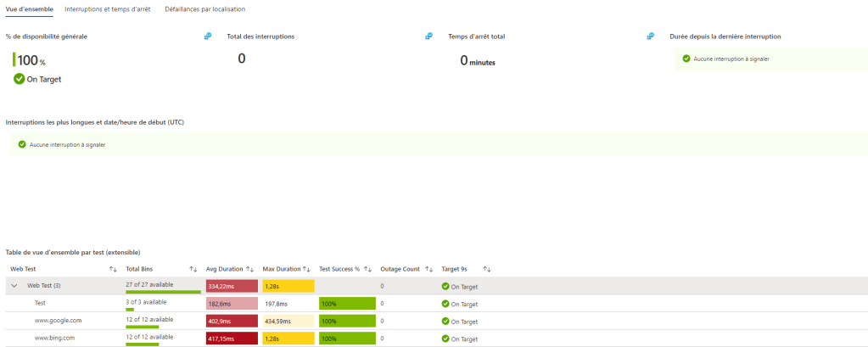Click the 417,15ms dark red duration cell
Screen dimensions: 868x347
231,339
